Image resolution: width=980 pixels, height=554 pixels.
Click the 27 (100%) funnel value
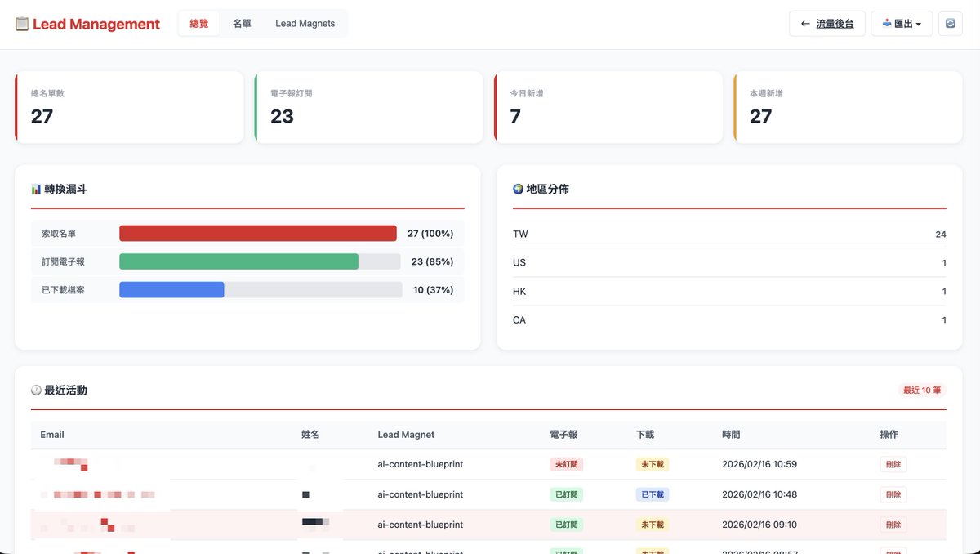coord(430,234)
